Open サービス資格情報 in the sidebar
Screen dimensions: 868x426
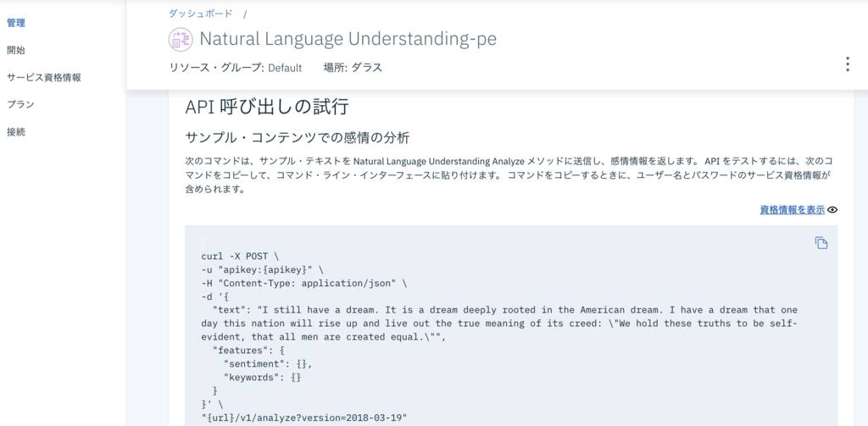[x=44, y=77]
